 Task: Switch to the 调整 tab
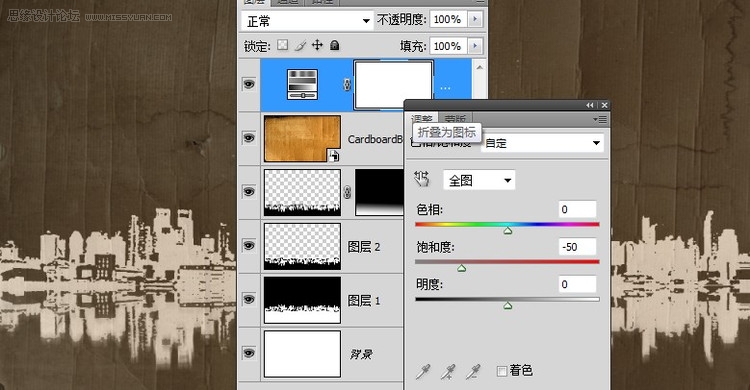422,118
